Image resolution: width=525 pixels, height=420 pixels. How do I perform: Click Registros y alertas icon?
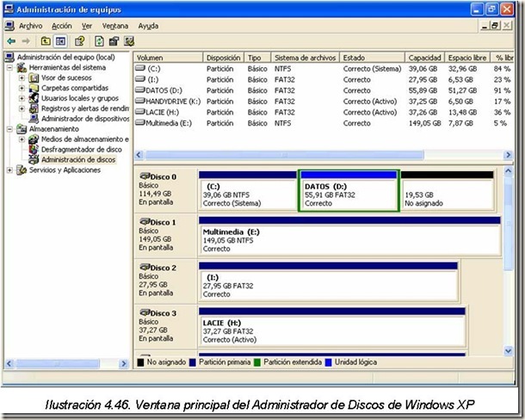(34, 108)
